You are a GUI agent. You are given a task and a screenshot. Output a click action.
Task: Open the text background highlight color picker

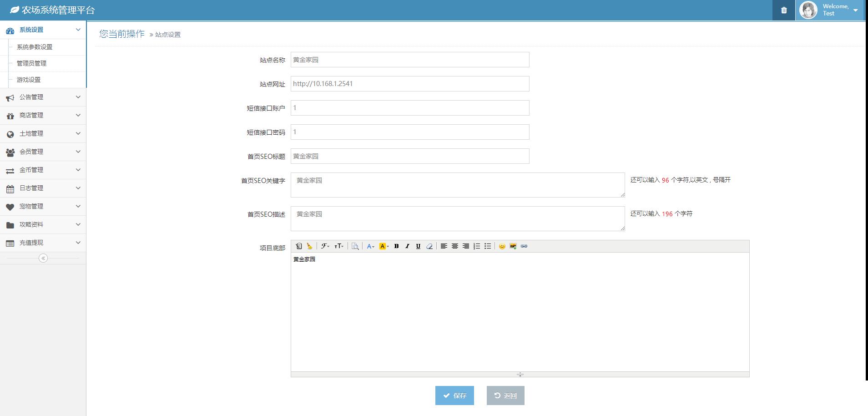384,246
